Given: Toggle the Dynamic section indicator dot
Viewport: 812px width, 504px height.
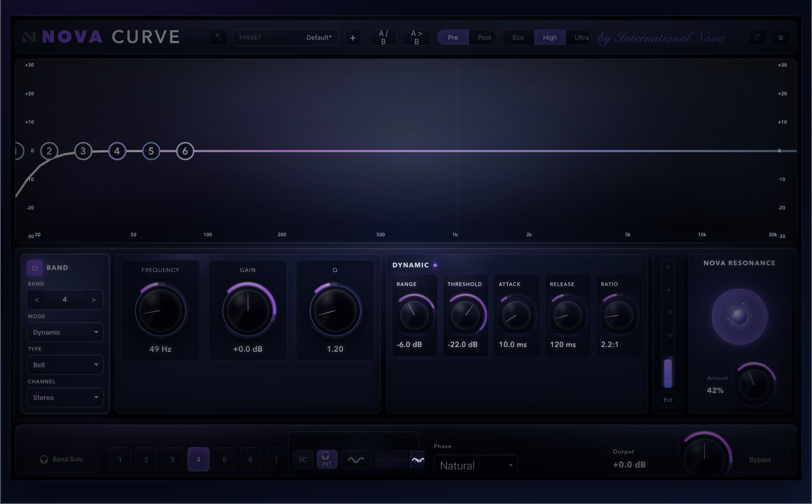Looking at the screenshot, I should pos(435,265).
